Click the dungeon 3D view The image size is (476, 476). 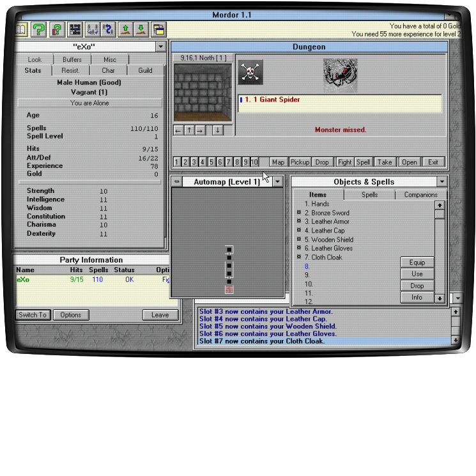click(203, 93)
